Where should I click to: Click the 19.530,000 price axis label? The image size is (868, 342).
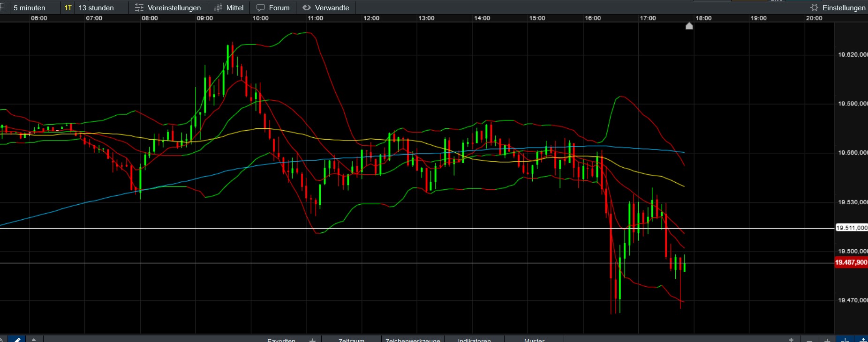click(853, 202)
